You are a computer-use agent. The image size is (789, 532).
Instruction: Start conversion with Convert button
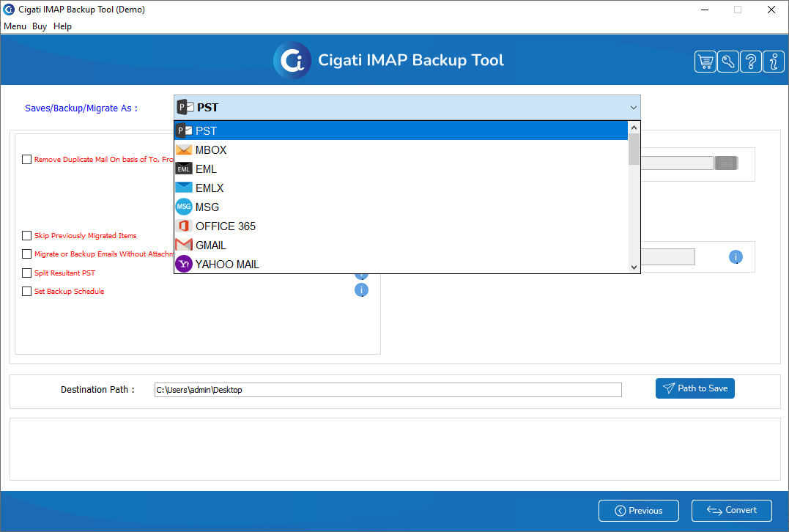(x=732, y=510)
